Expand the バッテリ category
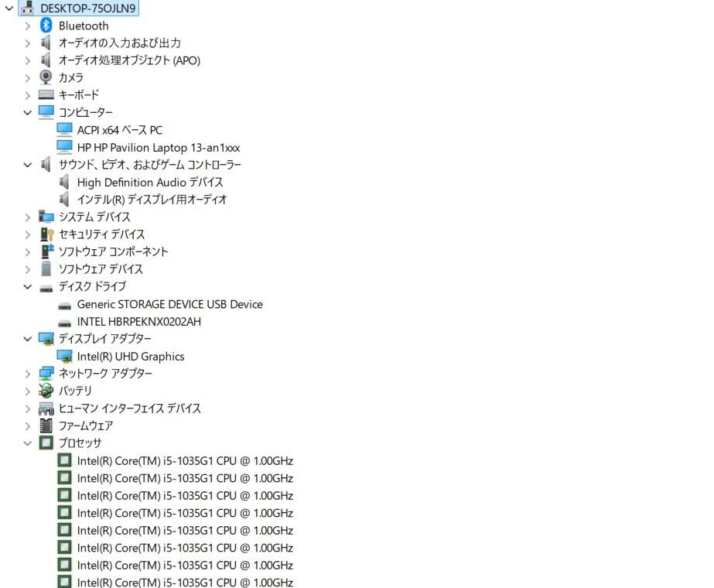714x588 pixels. 28,391
